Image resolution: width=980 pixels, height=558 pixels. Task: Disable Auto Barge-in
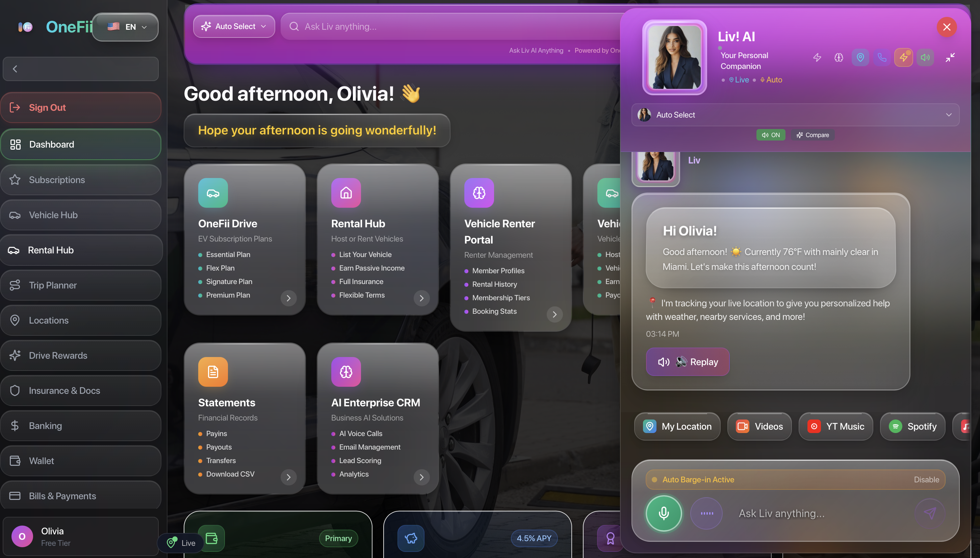click(926, 479)
